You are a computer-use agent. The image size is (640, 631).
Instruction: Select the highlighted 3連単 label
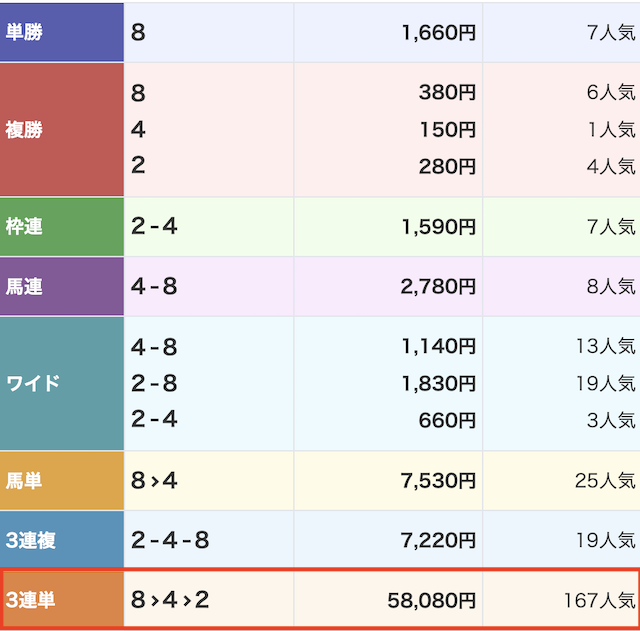(x=63, y=599)
